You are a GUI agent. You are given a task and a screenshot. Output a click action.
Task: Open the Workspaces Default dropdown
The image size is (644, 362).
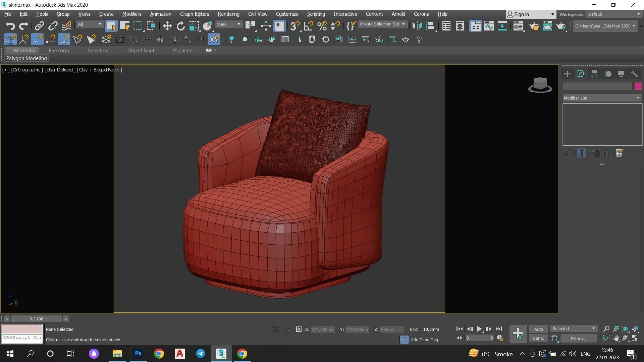[x=614, y=14]
